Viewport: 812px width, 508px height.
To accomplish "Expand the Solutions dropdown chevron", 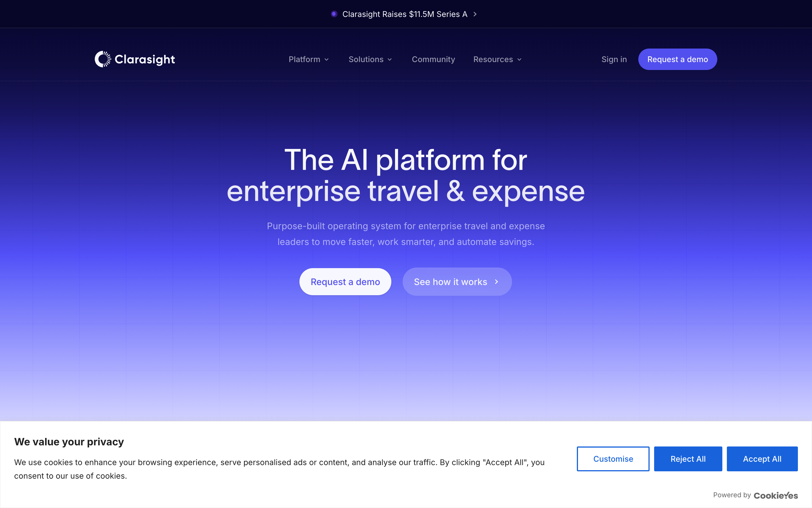I will [x=390, y=60].
